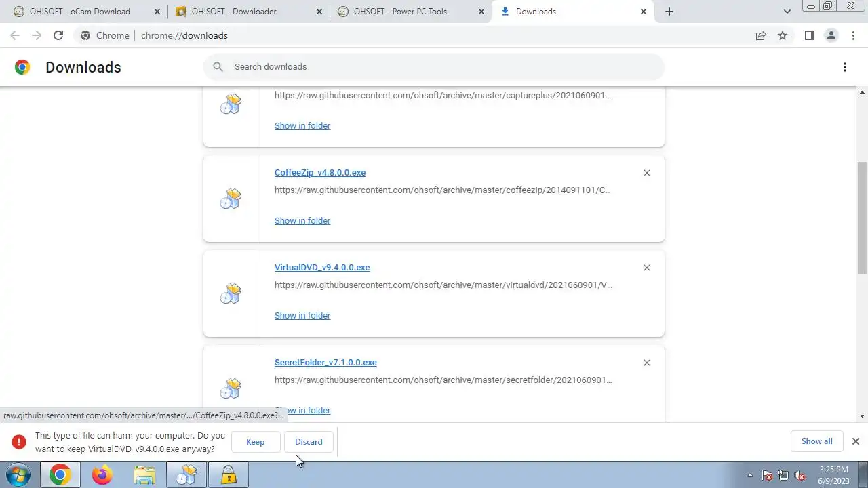
Task: Click the CoffeeZip source URL text
Action: (443, 190)
